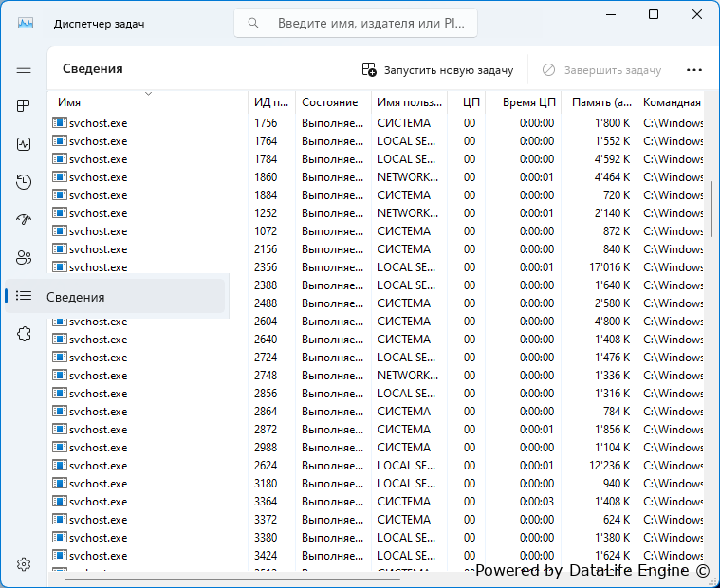Sort by the Состояние column header
Screen dimensions: 720x588
(x=333, y=102)
